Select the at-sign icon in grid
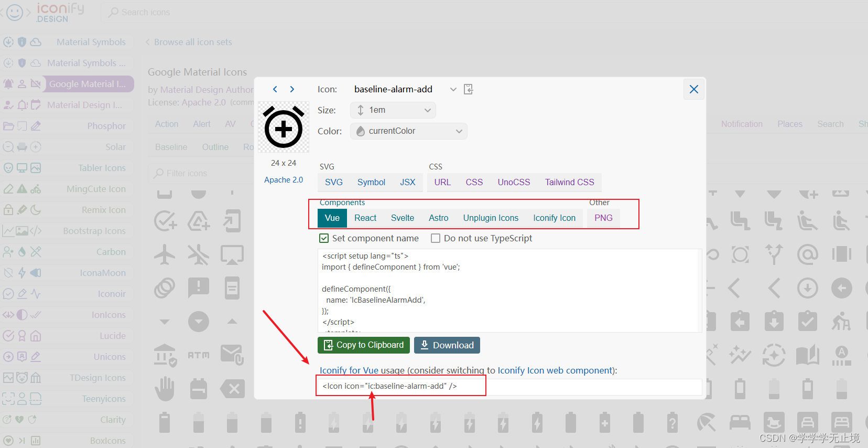The width and height of the screenshot is (868, 448). coord(808,254)
